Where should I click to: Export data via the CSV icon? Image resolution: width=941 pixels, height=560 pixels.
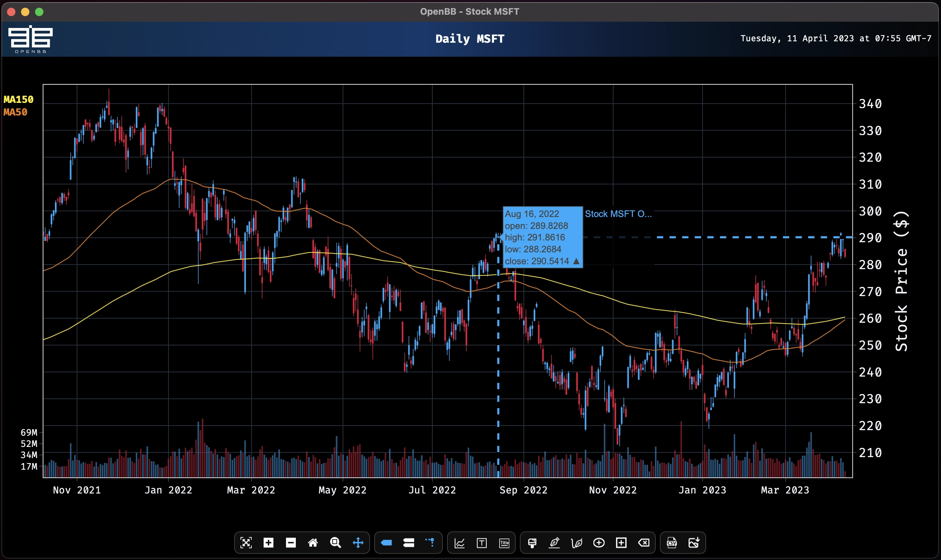tap(671, 542)
